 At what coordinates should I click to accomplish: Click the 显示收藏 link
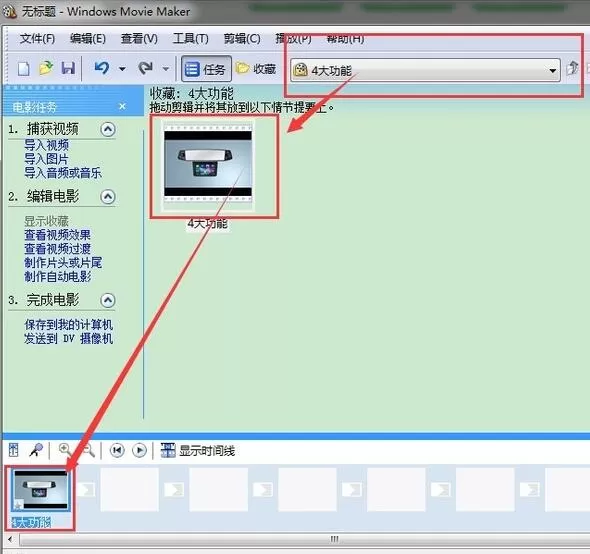[x=47, y=221]
